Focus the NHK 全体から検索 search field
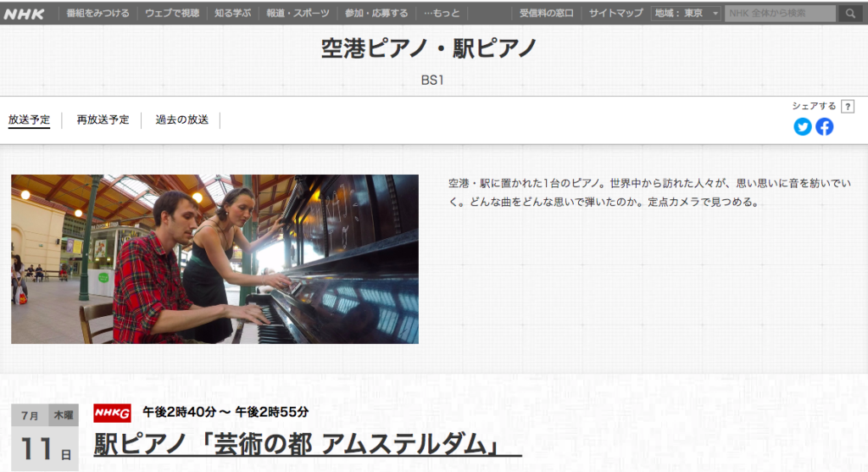The width and height of the screenshot is (868, 472). point(780,14)
